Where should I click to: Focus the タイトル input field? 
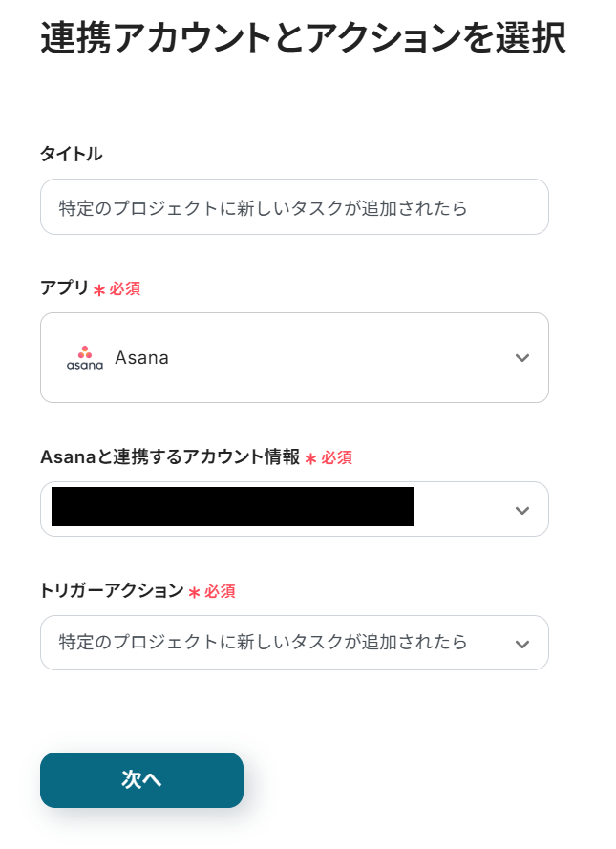[x=294, y=207]
